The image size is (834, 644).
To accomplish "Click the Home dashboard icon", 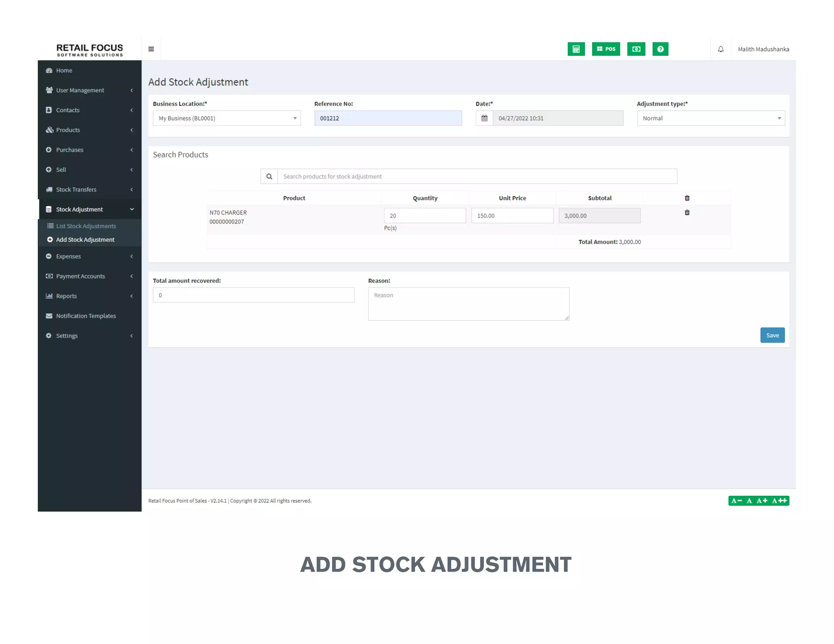I will pyautogui.click(x=49, y=70).
